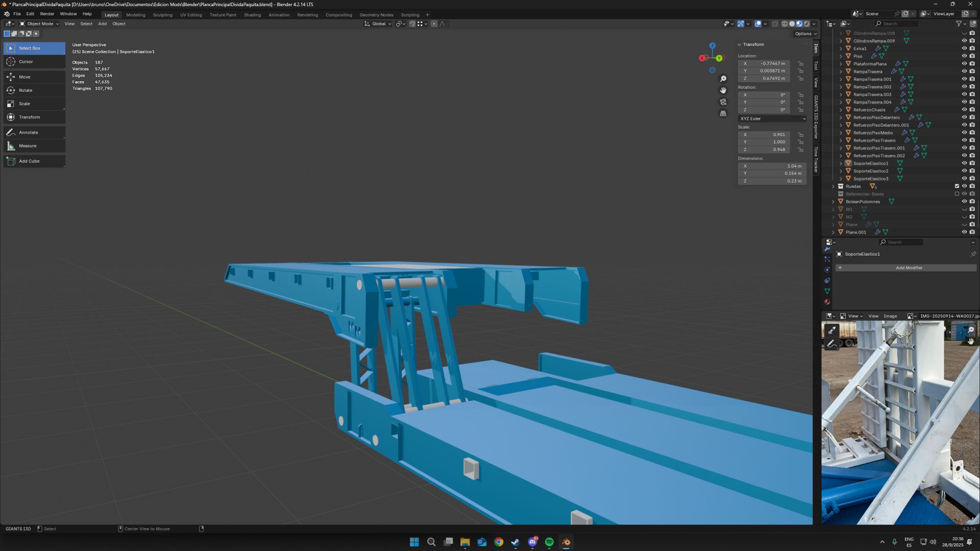Select RampaTrasera.002 in the outliner
The width and height of the screenshot is (980, 551).
tap(872, 87)
